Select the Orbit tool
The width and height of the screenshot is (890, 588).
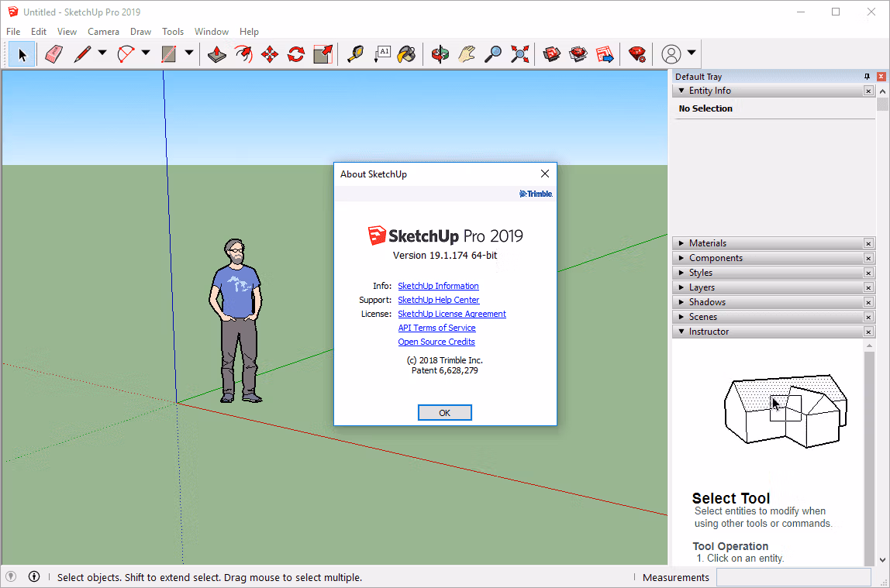[440, 54]
